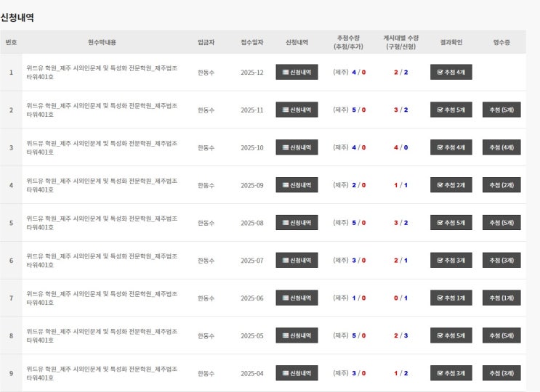Click the 결과확인 column header
Image resolution: width=540 pixels, height=392 pixels.
pos(451,43)
